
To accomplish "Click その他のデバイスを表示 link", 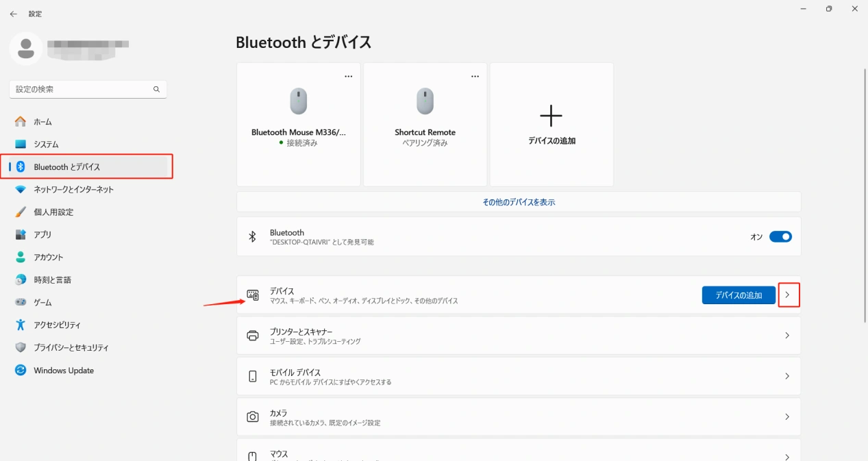I will 519,202.
